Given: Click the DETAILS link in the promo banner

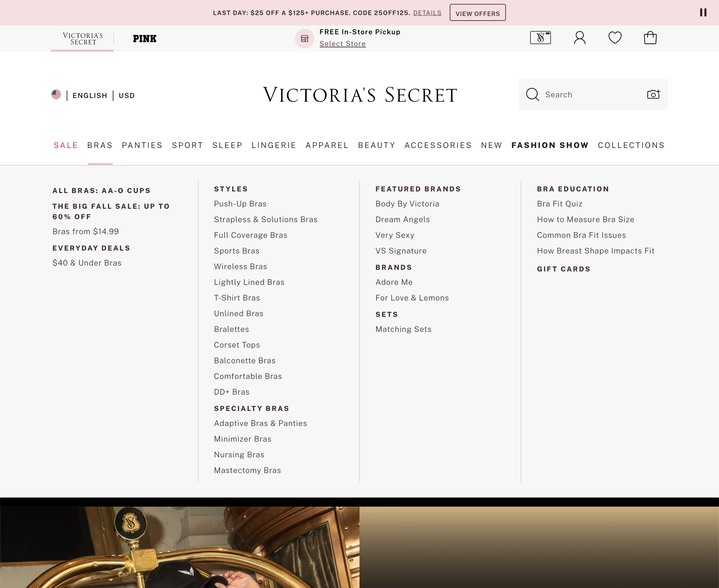Looking at the screenshot, I should [x=427, y=13].
